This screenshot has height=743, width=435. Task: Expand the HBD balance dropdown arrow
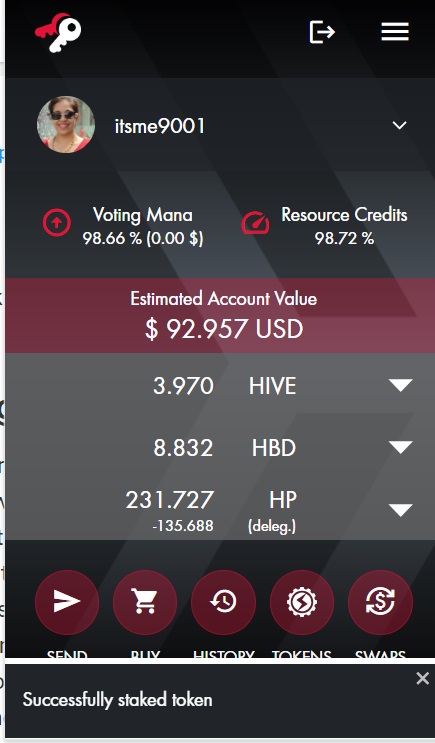tap(400, 447)
